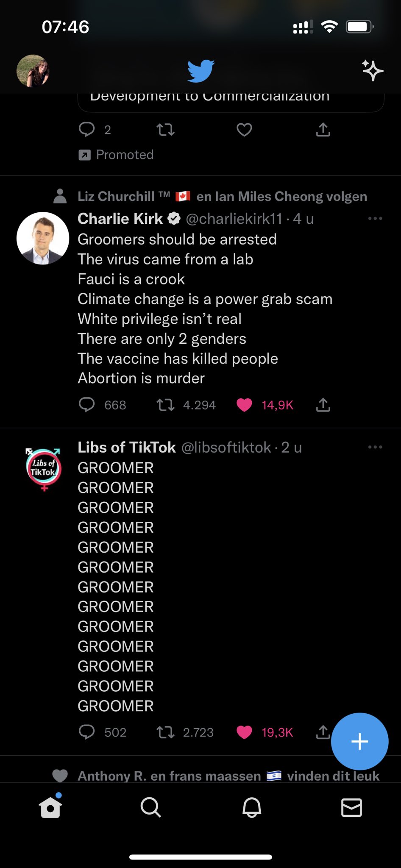Open @libsoftiktok profile handle

click(226, 447)
